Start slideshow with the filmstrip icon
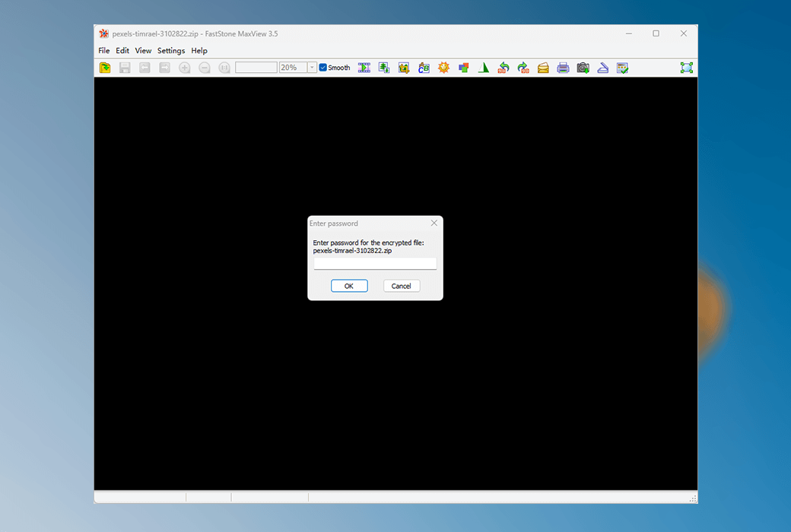The height and width of the screenshot is (532, 791). 364,68
